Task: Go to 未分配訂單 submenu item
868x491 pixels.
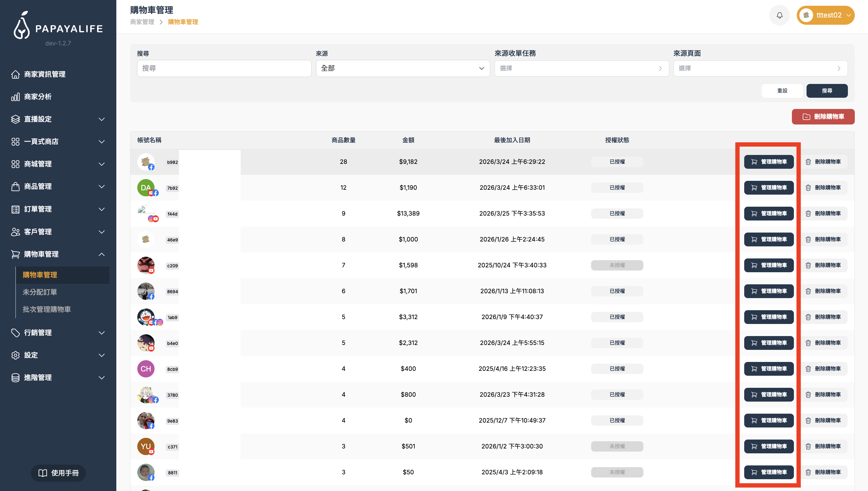Action: tap(40, 292)
